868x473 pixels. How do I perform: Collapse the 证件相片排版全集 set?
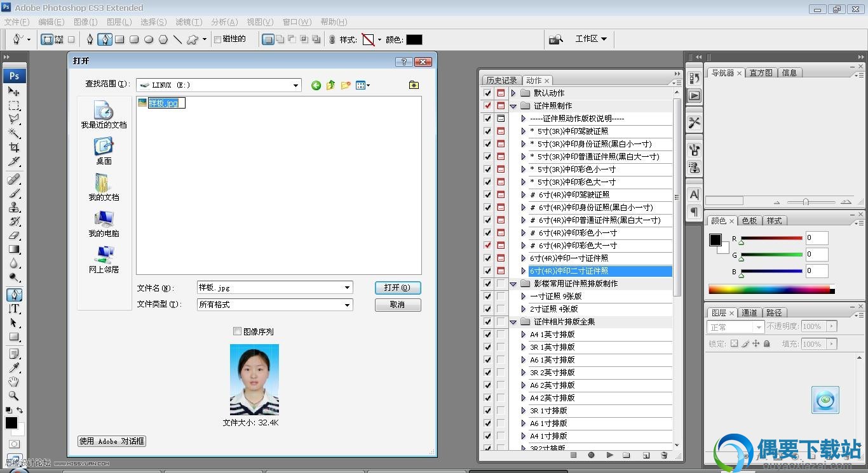pyautogui.click(x=513, y=322)
